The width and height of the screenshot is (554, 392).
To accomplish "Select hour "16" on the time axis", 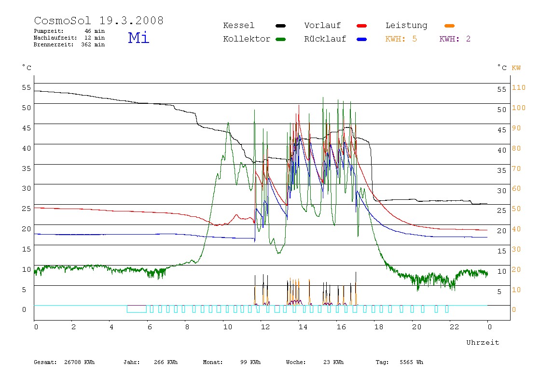I will click(341, 327).
